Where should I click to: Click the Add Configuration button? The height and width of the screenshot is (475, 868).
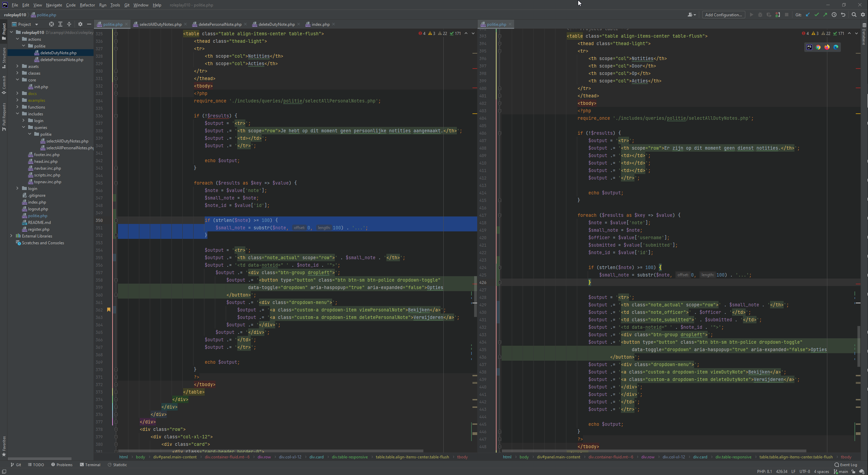click(723, 15)
